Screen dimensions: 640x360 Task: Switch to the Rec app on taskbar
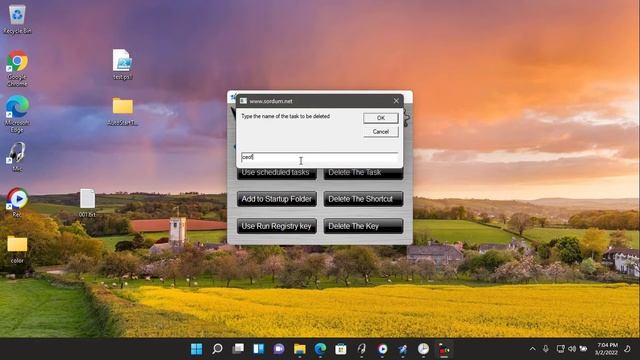[382, 349]
